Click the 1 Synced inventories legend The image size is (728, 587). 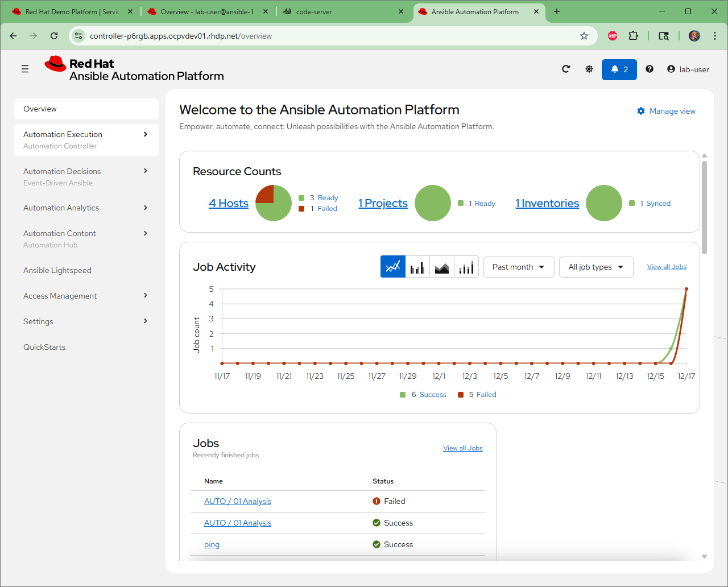click(650, 204)
